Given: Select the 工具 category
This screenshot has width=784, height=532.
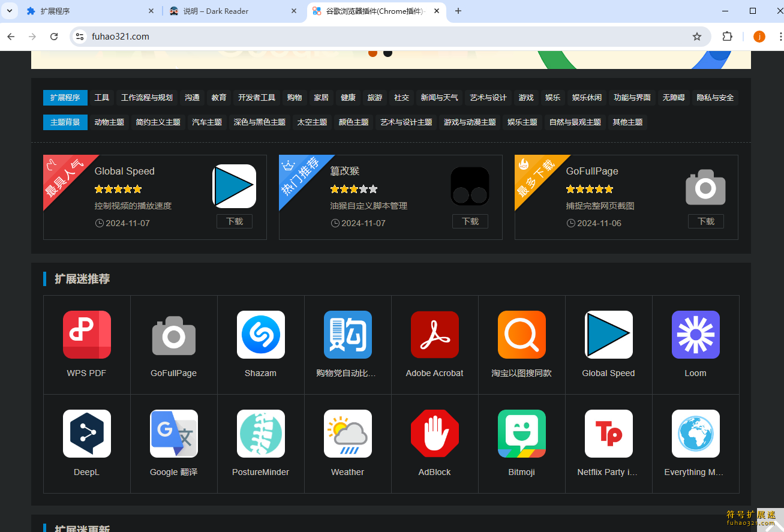Looking at the screenshot, I should pyautogui.click(x=102, y=98).
